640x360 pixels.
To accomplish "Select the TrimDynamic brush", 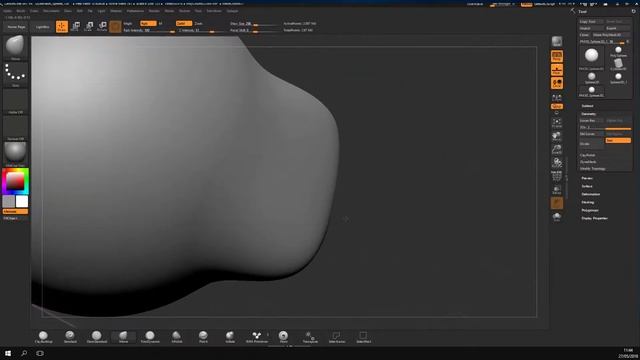I will coord(150,337).
